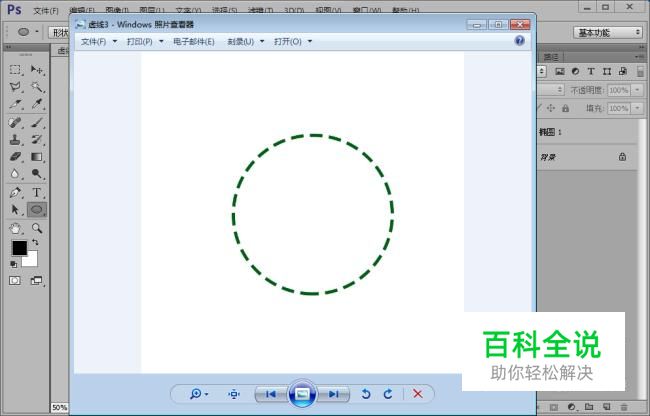Select the Lasso tool in Photoshop
This screenshot has width=650, height=416.
point(15,87)
